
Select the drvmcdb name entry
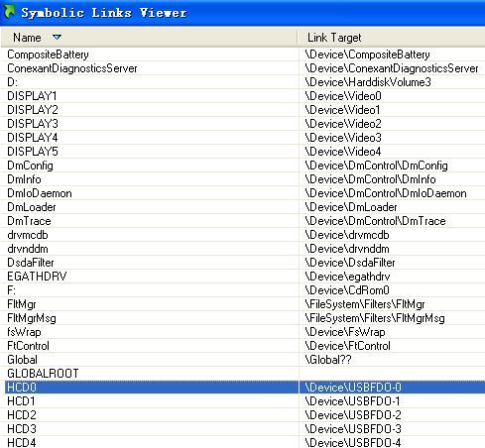[28, 235]
